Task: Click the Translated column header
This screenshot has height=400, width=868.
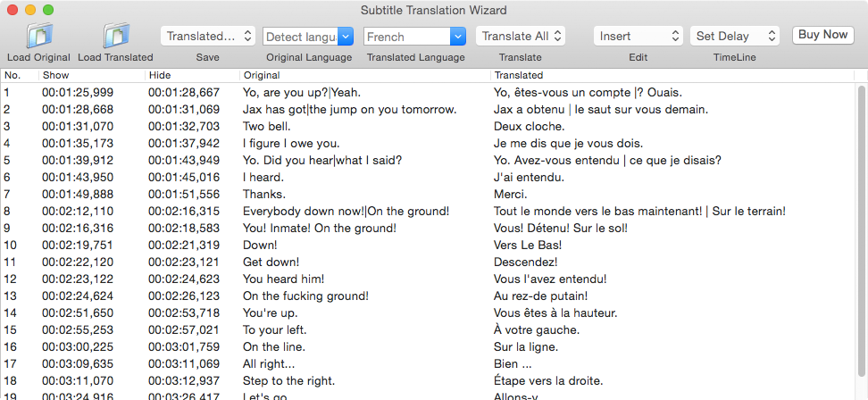Action: click(672, 75)
